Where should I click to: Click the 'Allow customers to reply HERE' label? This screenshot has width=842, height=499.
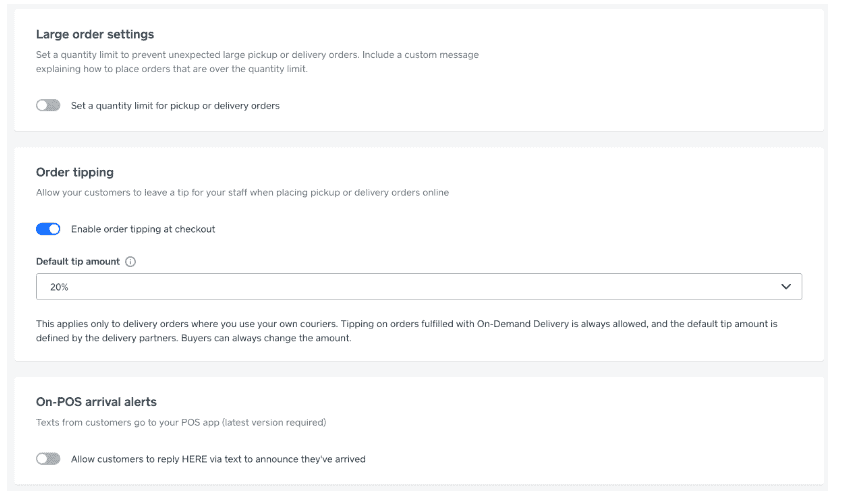click(x=218, y=459)
